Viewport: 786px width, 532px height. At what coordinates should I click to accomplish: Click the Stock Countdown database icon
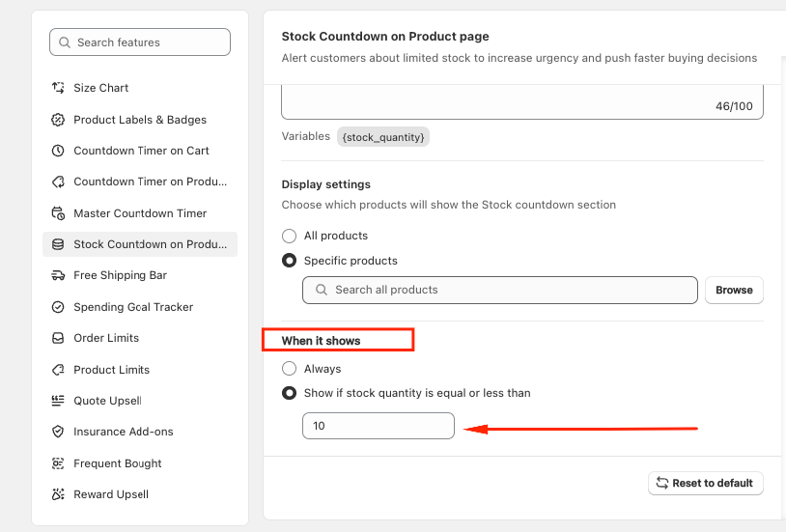pyautogui.click(x=58, y=244)
